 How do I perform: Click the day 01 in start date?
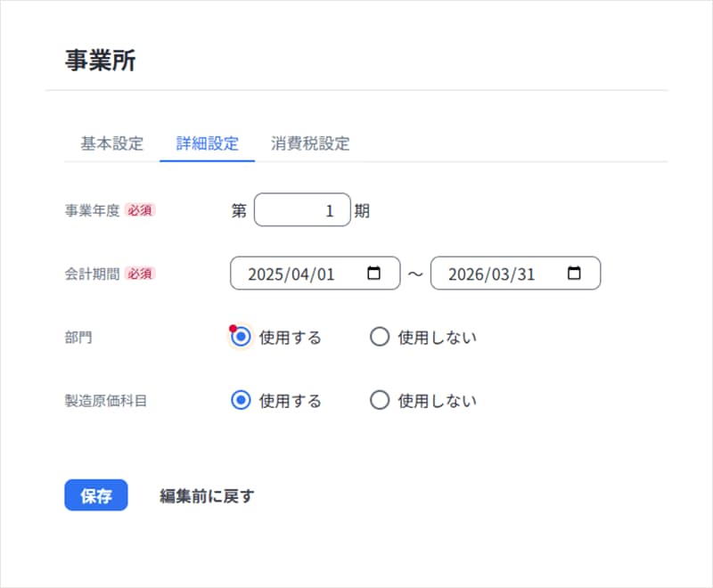tap(325, 274)
